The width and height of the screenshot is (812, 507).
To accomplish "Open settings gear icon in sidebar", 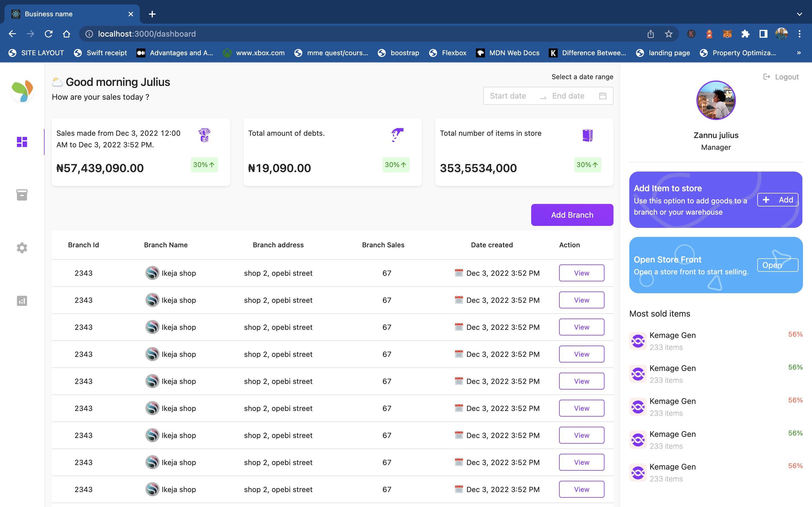I will point(22,248).
